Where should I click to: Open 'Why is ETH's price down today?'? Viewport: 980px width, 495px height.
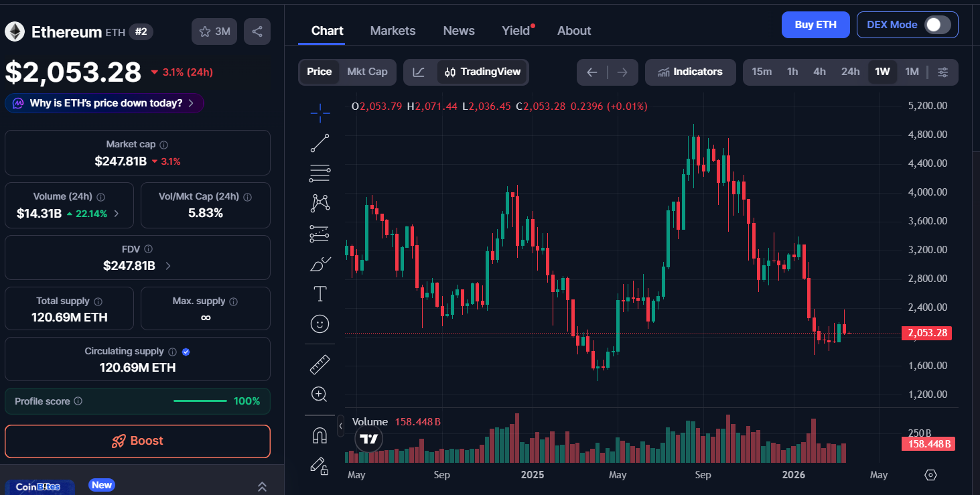point(104,103)
